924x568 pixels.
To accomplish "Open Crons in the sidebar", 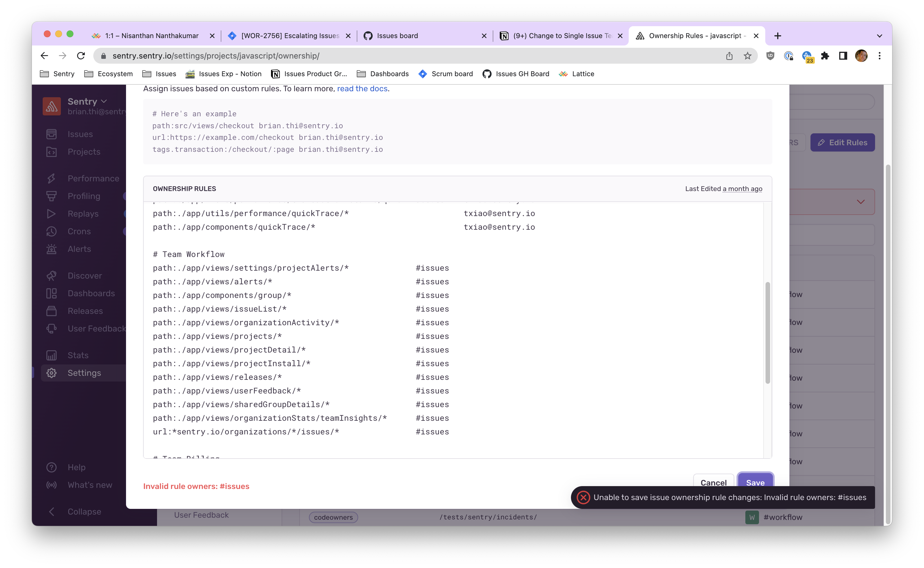I will tap(79, 231).
